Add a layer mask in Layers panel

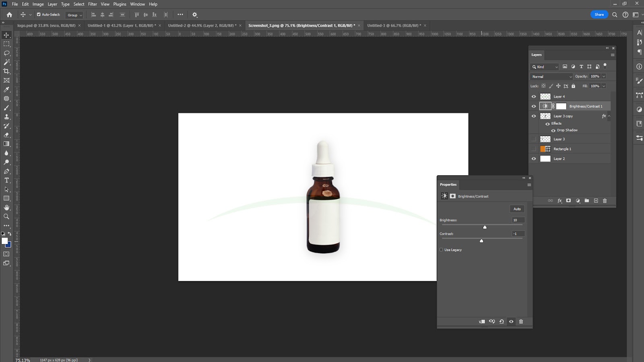568,201
